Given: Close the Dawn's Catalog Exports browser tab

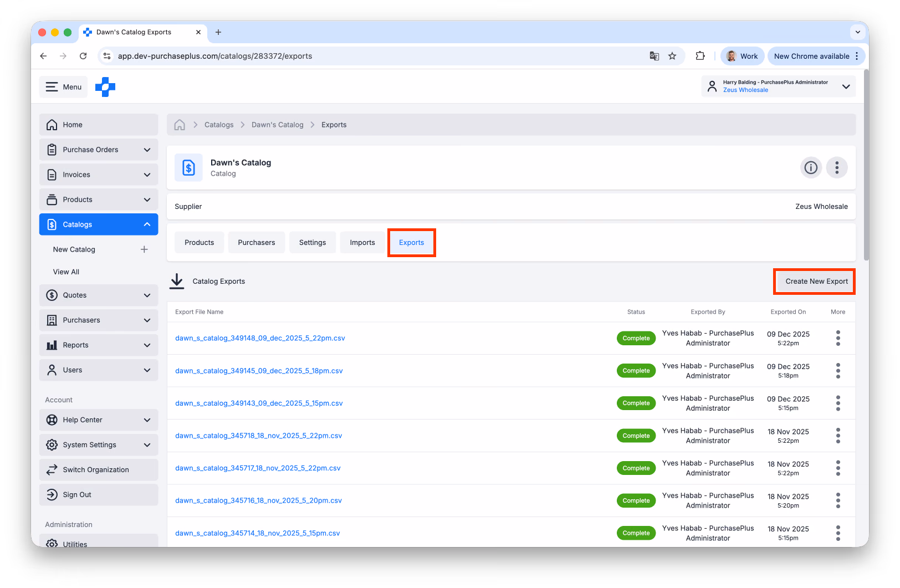Looking at the screenshot, I should tap(198, 32).
